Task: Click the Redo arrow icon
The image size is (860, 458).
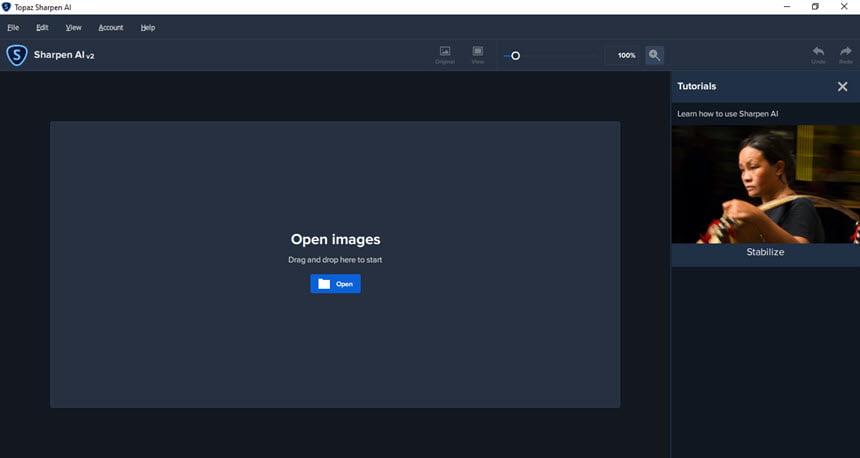Action: (846, 55)
